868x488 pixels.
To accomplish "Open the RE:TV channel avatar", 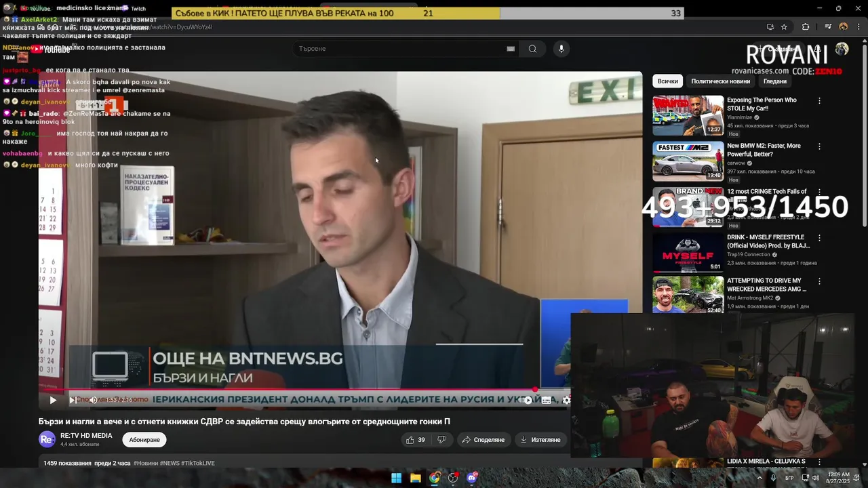I will click(x=47, y=440).
